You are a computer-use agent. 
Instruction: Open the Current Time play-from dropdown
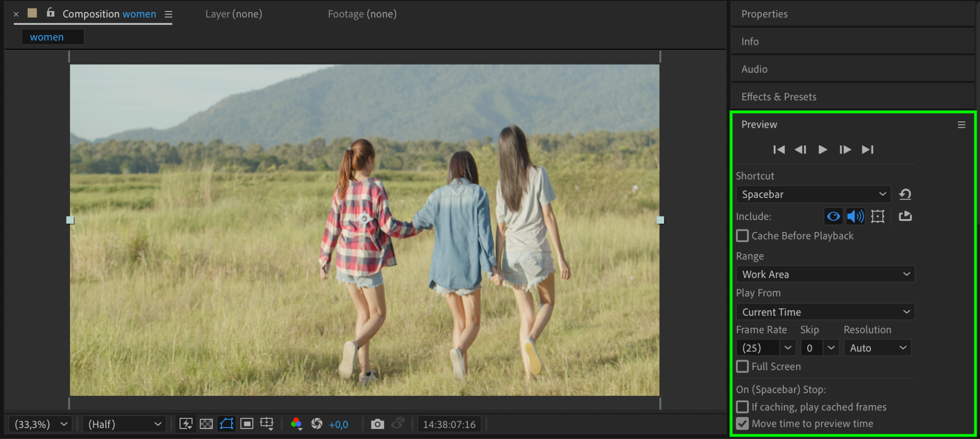(x=825, y=312)
